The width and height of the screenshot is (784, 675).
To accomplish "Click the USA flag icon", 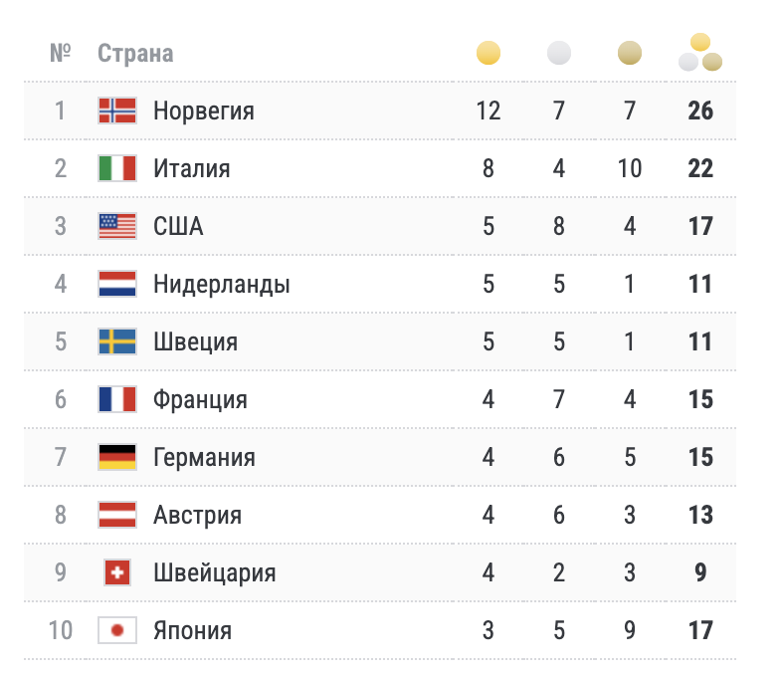I will pyautogui.click(x=117, y=226).
